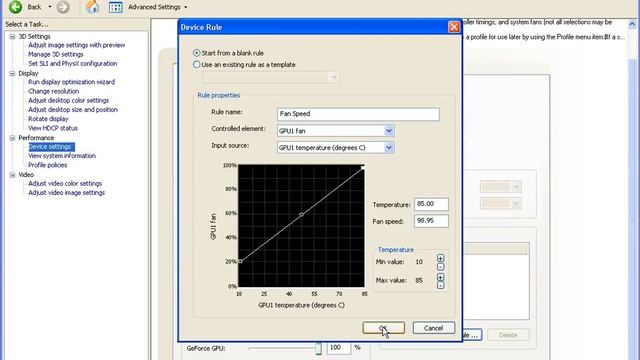Decrease the Temperature Min value
The height and width of the screenshot is (360, 640).
pyautogui.click(x=440, y=267)
